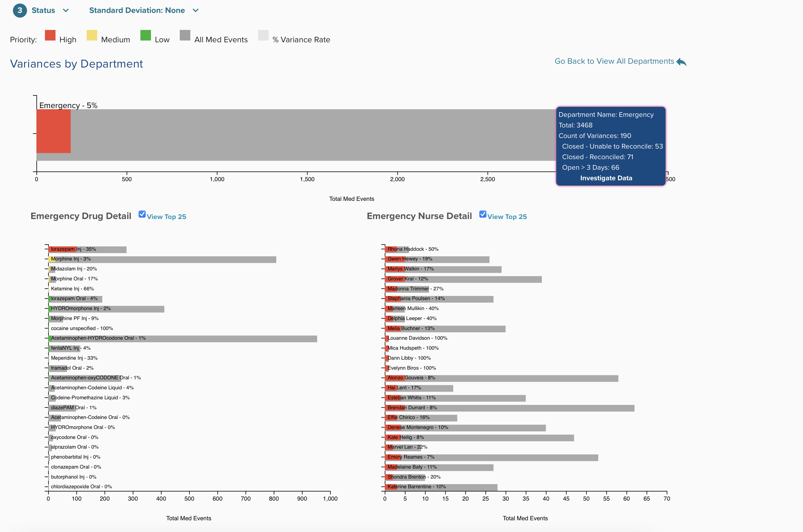Click the step 3 circle icon
803x532 pixels.
(x=20, y=11)
